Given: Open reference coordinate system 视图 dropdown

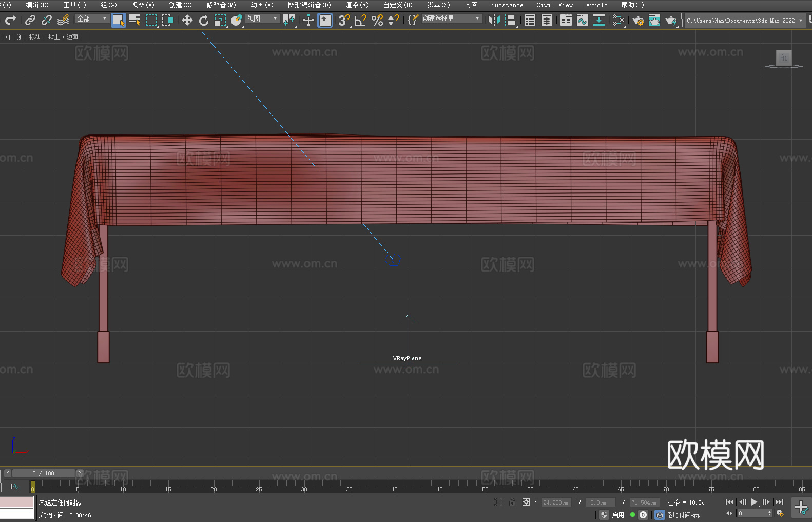Looking at the screenshot, I should point(262,18).
